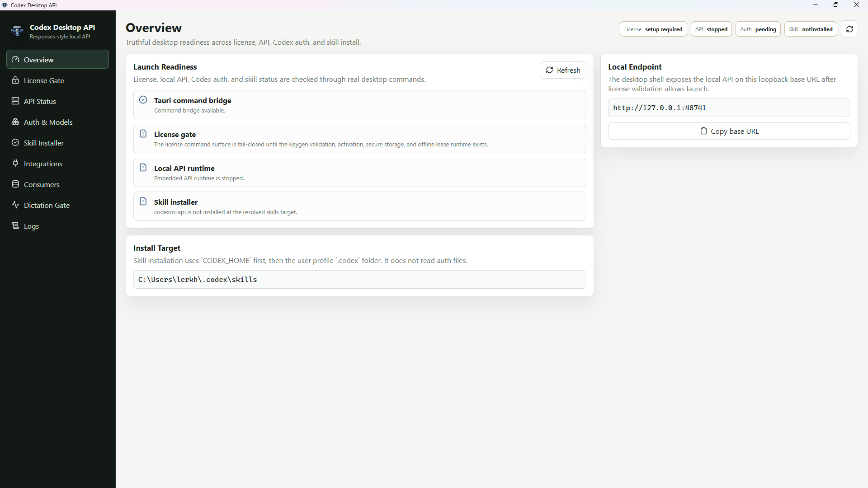The width and height of the screenshot is (868, 488).
Task: Open Auth & Models section
Action: pos(57,122)
